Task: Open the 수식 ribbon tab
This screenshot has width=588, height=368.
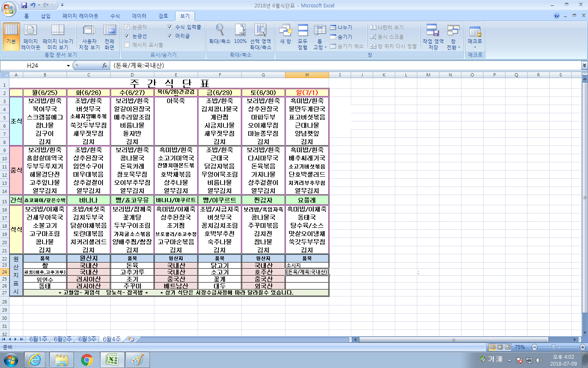Action: [x=115, y=16]
